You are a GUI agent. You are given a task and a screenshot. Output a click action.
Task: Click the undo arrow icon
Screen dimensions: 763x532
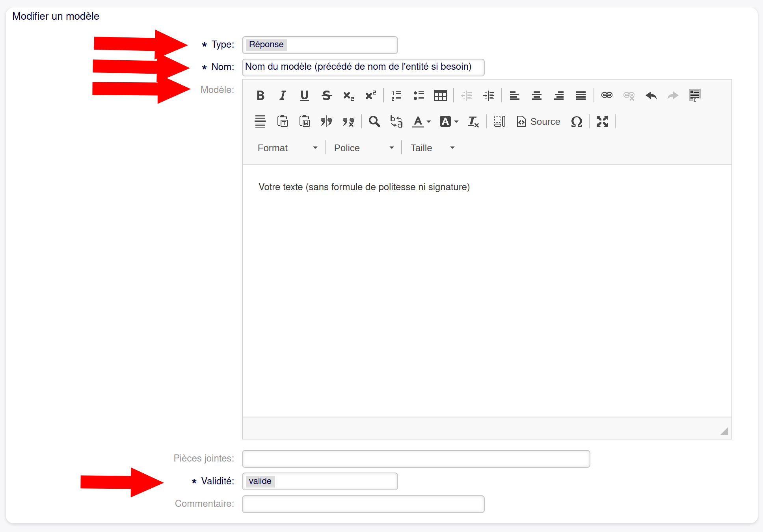[651, 96]
